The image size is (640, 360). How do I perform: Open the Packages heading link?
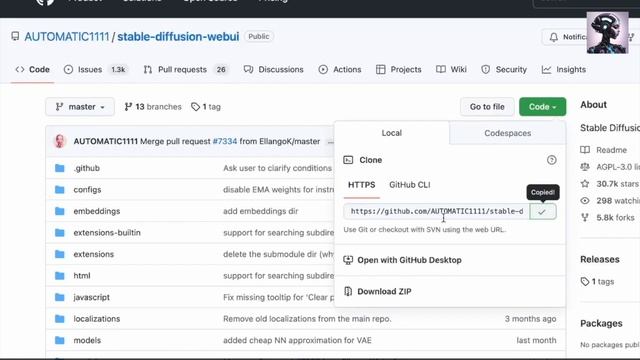click(601, 324)
